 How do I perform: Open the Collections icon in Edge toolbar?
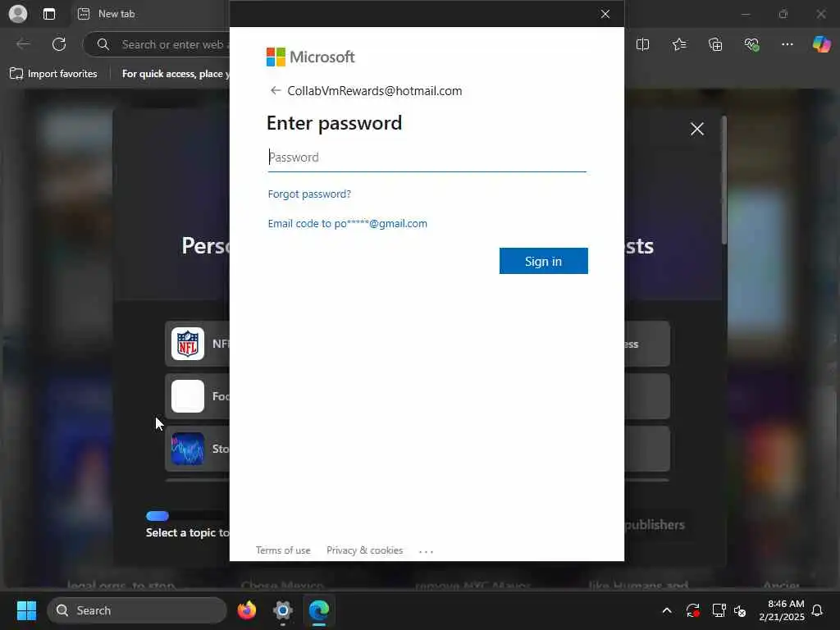point(715,44)
